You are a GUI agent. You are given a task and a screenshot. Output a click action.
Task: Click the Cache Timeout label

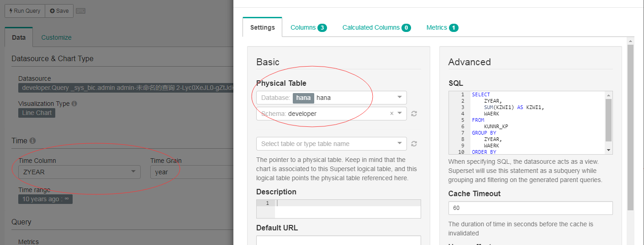click(475, 193)
